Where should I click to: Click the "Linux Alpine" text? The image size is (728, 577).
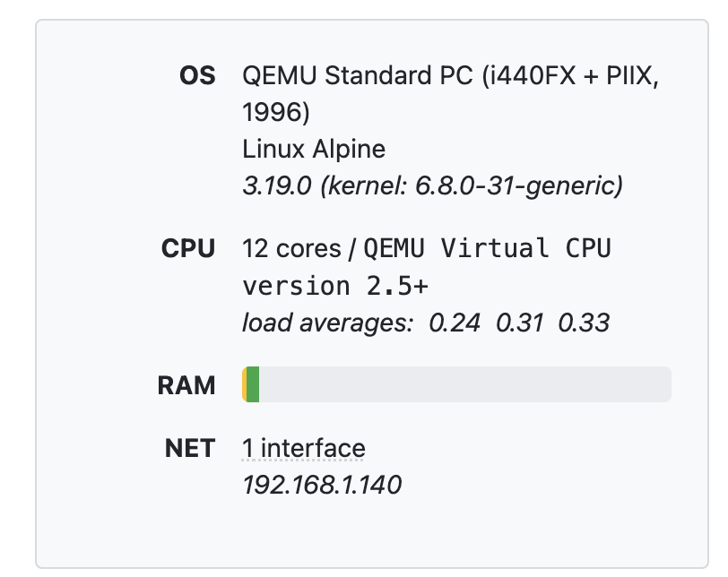(314, 150)
